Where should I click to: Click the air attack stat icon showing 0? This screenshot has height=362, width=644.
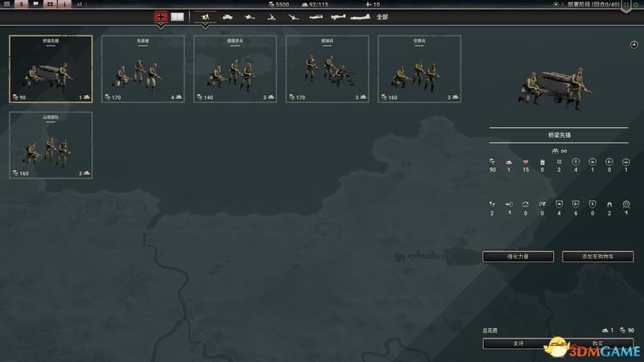609,162
